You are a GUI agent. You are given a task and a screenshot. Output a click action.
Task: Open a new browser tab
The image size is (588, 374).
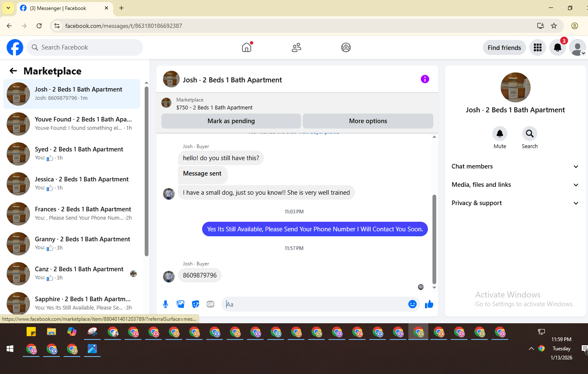coord(121,8)
